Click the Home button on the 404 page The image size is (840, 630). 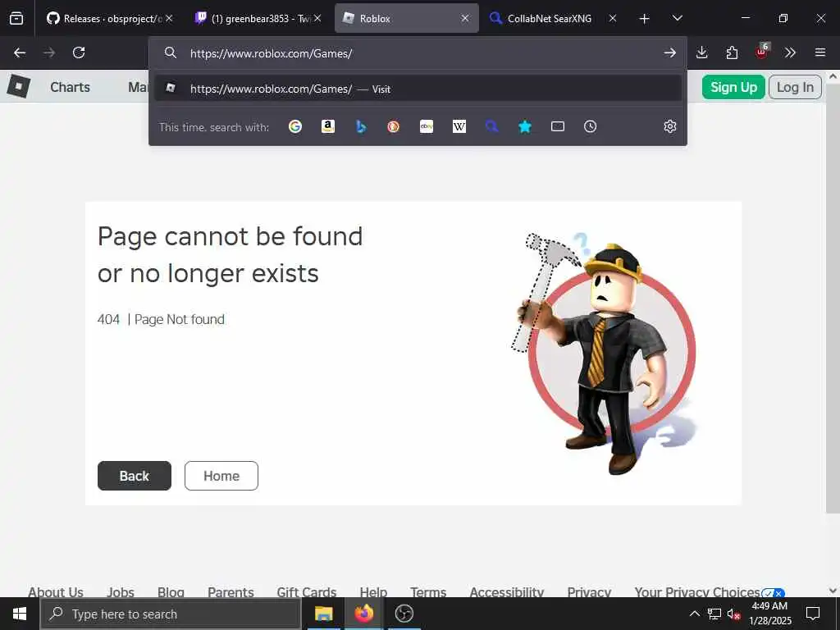(x=221, y=476)
